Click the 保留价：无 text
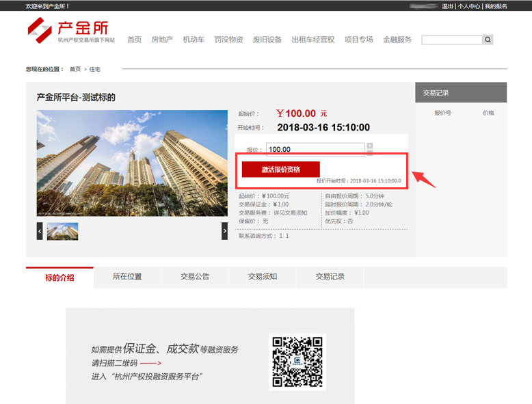532x404 pixels. click(x=254, y=221)
